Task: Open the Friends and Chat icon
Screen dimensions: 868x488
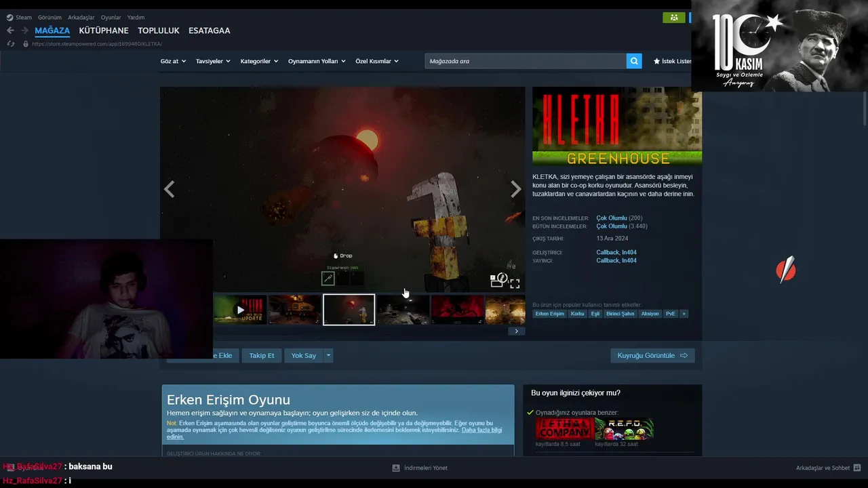Action: 857,468
